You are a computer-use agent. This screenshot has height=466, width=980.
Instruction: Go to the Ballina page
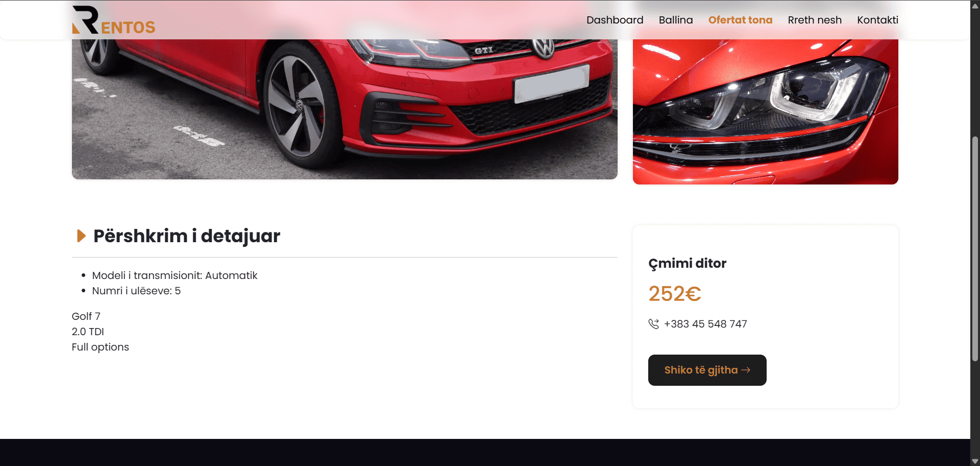point(675,20)
